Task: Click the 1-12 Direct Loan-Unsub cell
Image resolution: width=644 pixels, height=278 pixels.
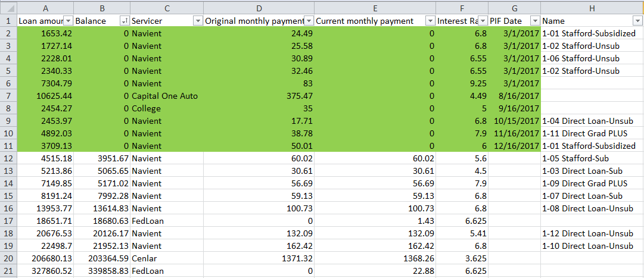Action: (592, 234)
